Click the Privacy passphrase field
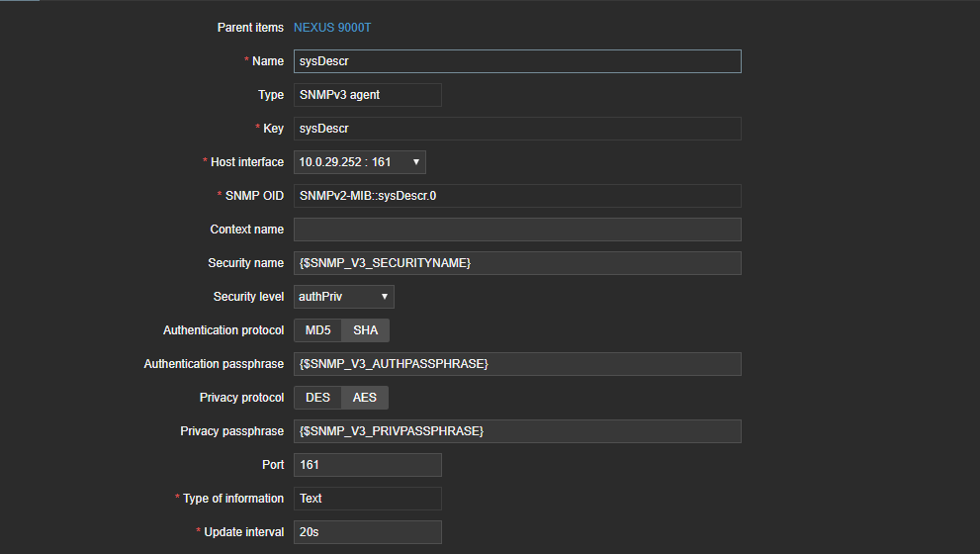 coord(516,431)
